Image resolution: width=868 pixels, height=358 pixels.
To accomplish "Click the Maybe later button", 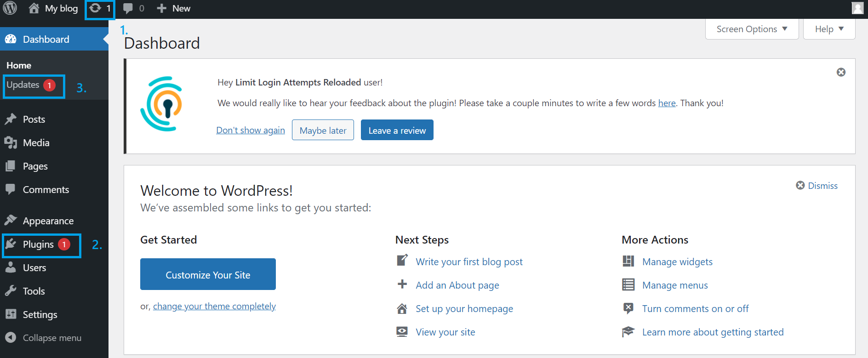I will pos(323,130).
